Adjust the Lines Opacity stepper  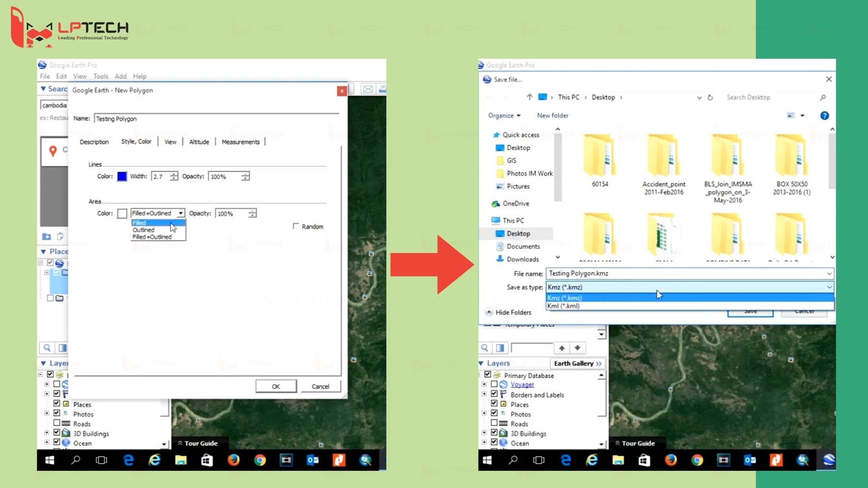pos(245,176)
